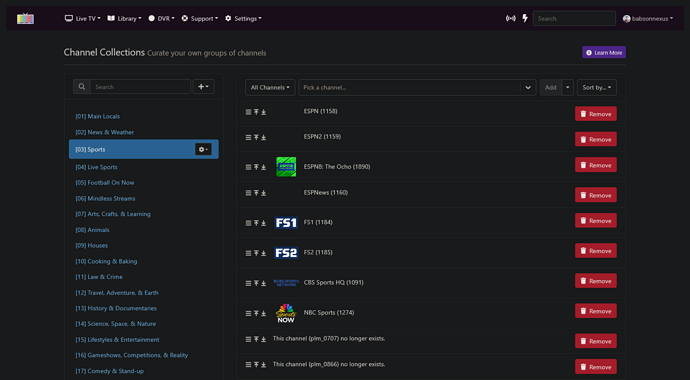Image resolution: width=690 pixels, height=380 pixels.
Task: Open the [10] Cooking & Baking collection
Action: (x=106, y=261)
